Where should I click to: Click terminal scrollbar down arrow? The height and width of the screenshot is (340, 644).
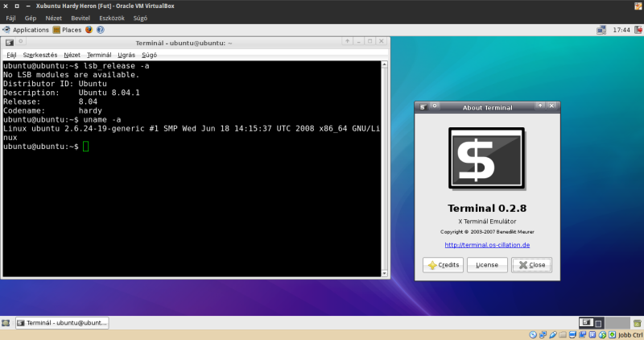[385, 273]
